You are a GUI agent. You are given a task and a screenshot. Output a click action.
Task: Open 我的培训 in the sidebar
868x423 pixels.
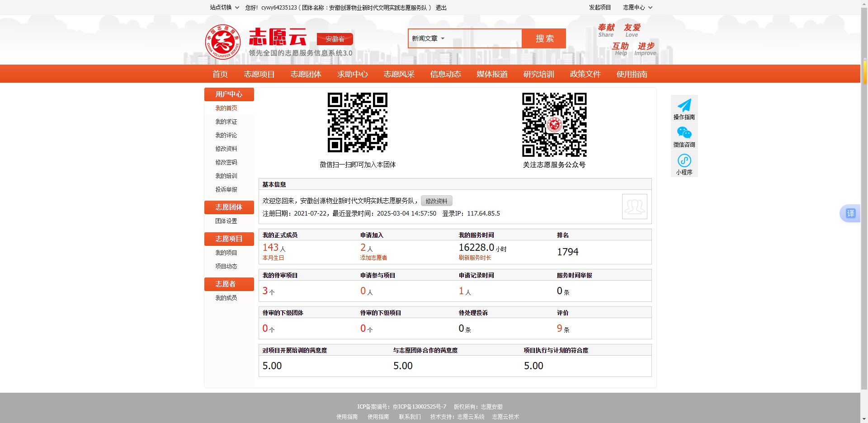[226, 176]
